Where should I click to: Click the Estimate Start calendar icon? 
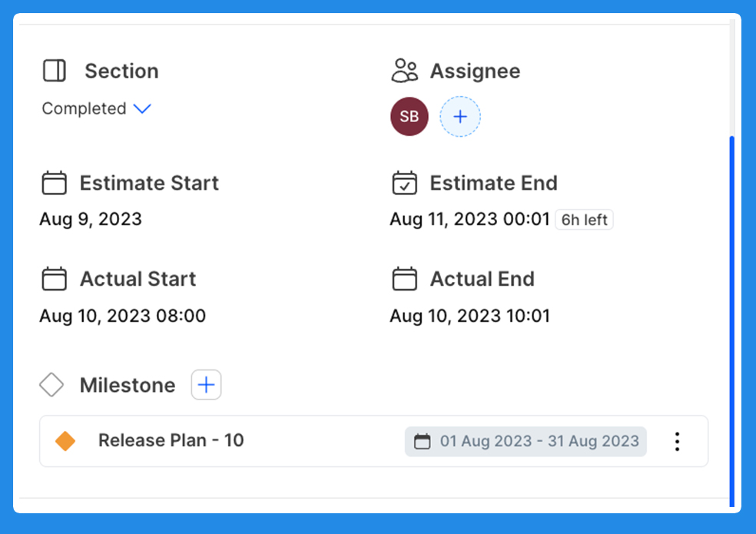pyautogui.click(x=54, y=183)
